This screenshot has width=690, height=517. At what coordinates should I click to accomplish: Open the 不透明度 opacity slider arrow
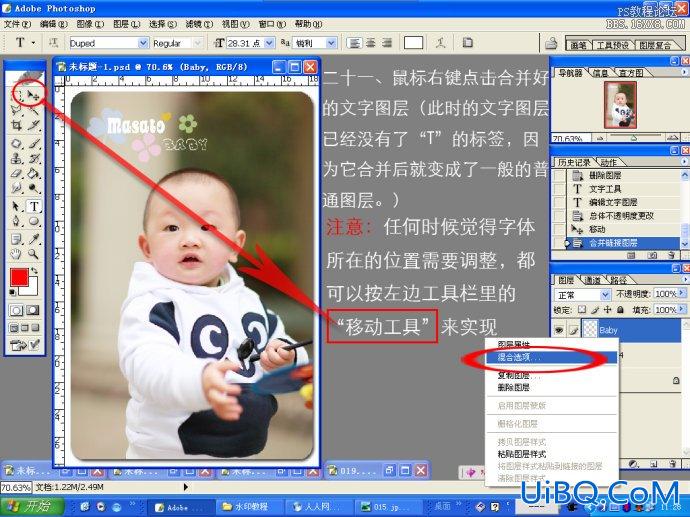(682, 293)
